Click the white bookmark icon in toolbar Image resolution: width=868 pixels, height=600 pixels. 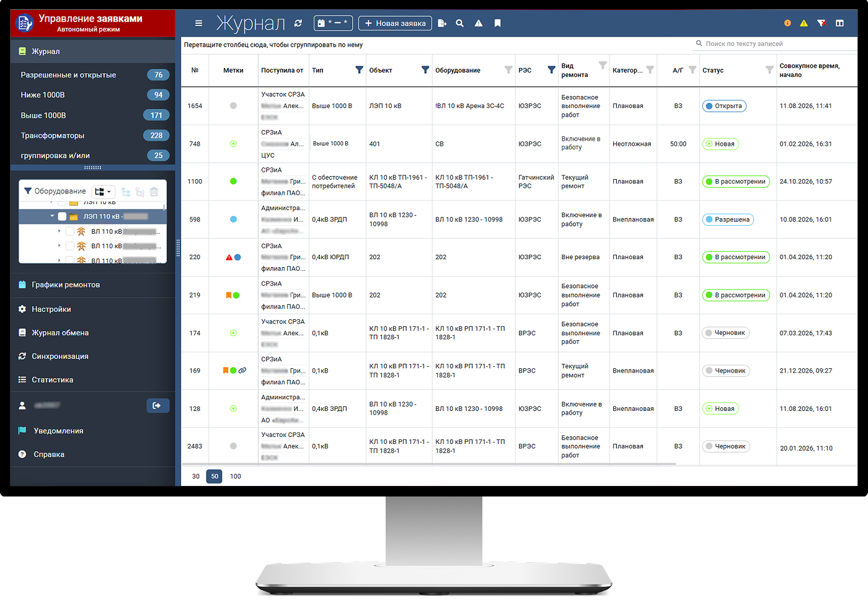pos(497,24)
